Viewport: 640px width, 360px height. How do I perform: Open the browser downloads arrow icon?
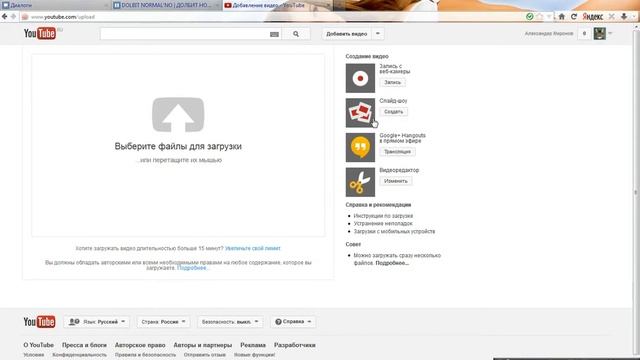pyautogui.click(x=624, y=16)
